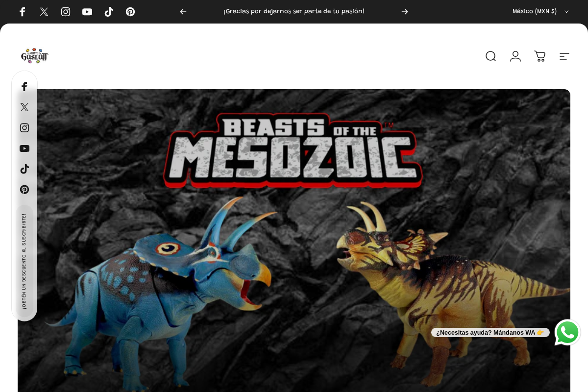Open the hamburger navigation menu

click(564, 56)
